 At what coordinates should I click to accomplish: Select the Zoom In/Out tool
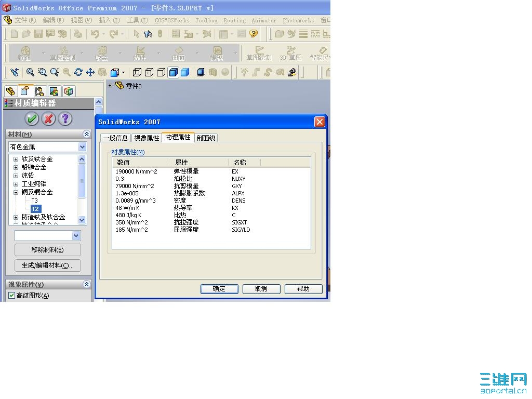click(54, 72)
